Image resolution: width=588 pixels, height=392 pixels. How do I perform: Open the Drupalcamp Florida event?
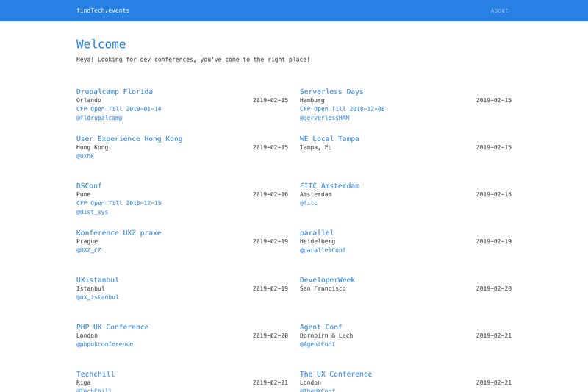point(115,91)
